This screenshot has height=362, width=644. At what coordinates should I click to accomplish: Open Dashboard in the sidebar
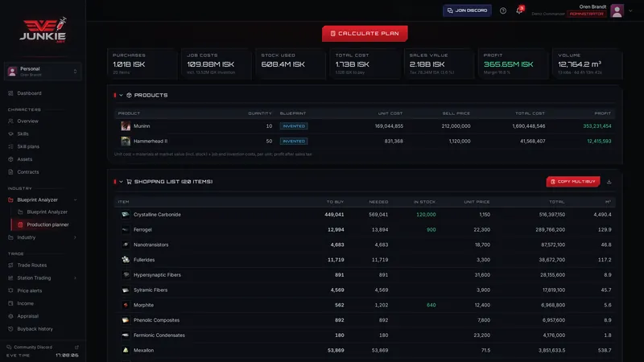point(29,93)
